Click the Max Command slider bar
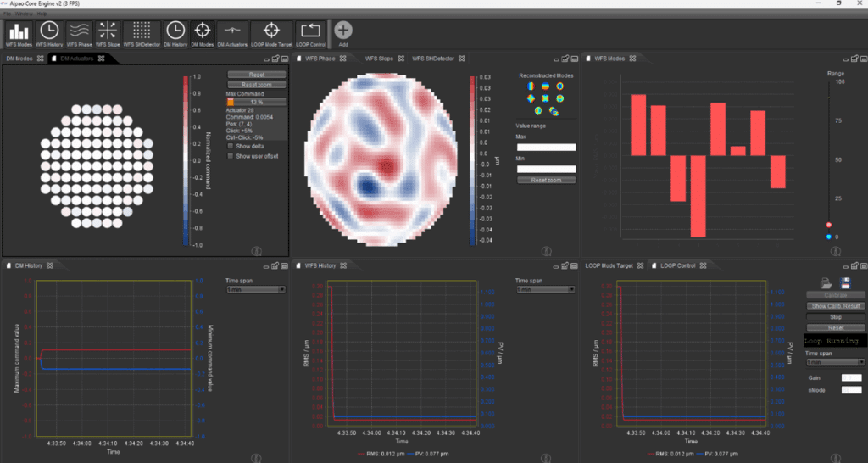Screen dimensions: 868x463 [256, 102]
